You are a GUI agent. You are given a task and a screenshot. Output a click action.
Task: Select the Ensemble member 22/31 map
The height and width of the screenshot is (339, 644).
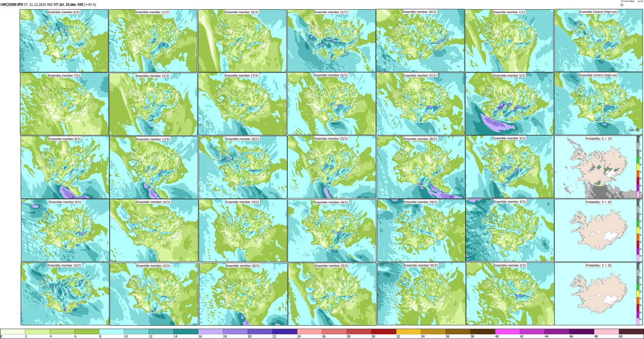331,104
